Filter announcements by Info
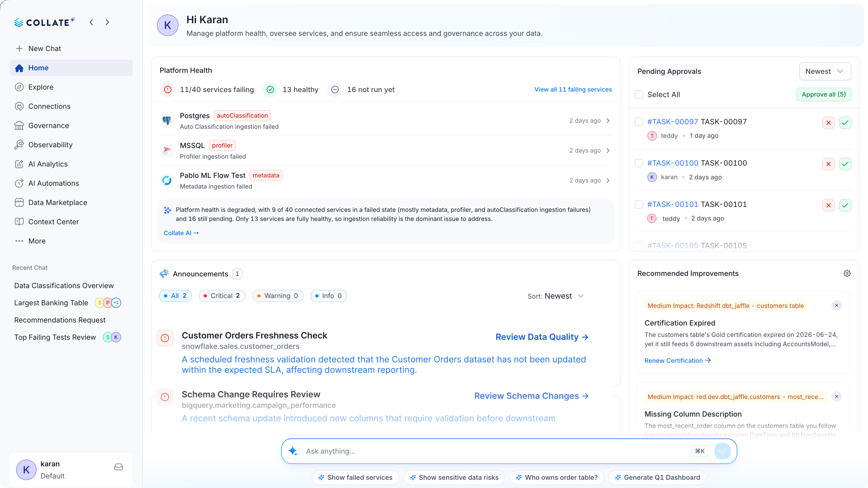The width and height of the screenshot is (868, 488). [328, 296]
